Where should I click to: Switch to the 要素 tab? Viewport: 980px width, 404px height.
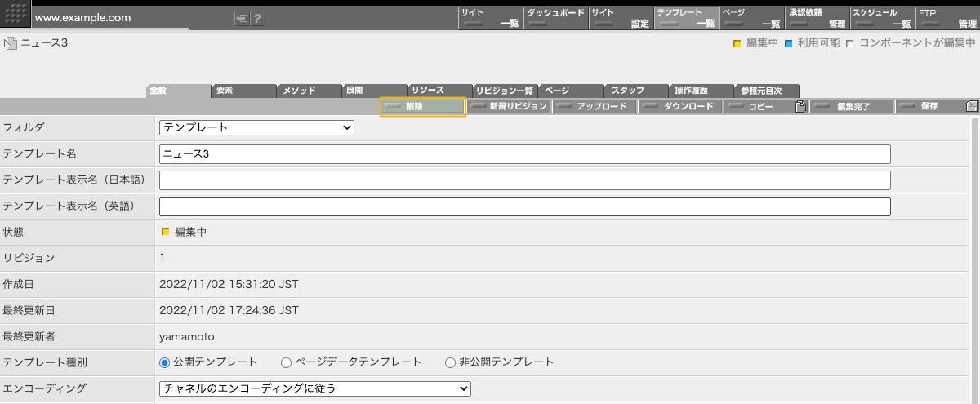point(243,91)
